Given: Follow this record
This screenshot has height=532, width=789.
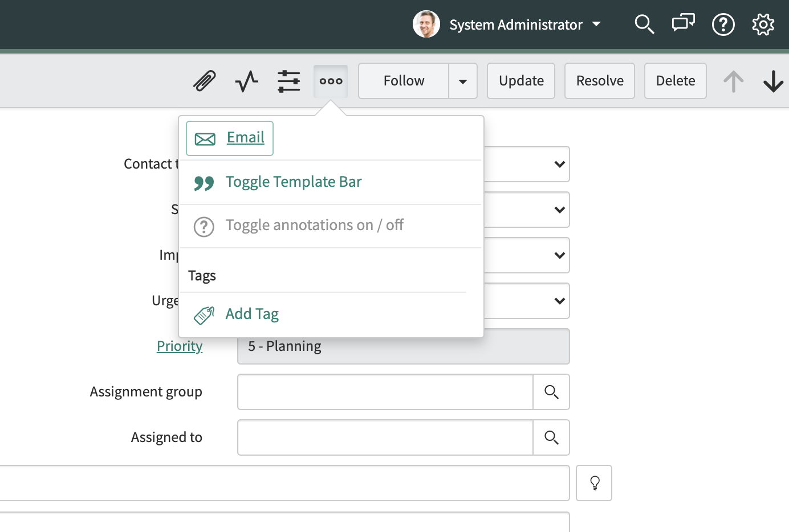Looking at the screenshot, I should 402,81.
